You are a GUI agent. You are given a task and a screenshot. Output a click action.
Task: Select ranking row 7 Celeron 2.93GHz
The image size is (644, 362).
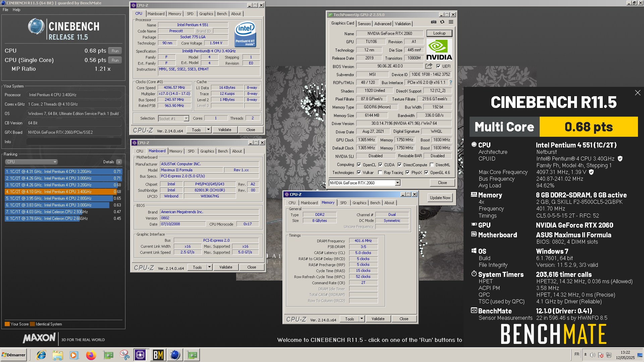63,212
